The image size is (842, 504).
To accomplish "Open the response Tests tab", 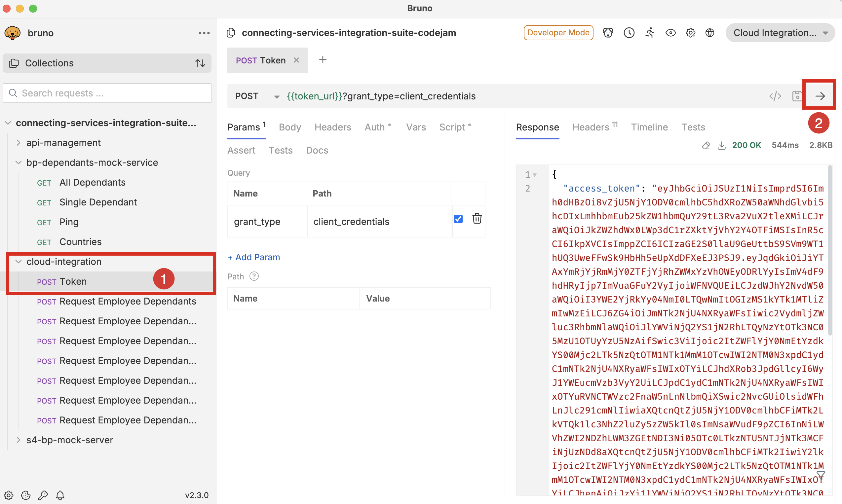I will [x=693, y=127].
